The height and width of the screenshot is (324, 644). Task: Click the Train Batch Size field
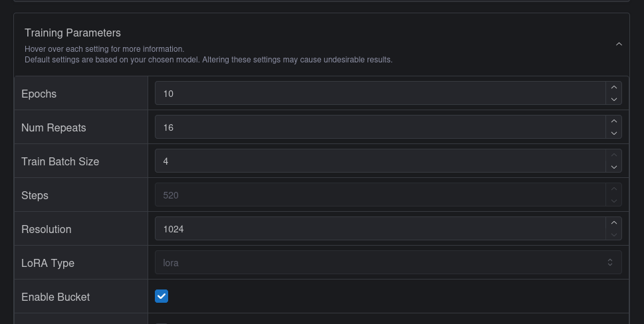coord(379,161)
